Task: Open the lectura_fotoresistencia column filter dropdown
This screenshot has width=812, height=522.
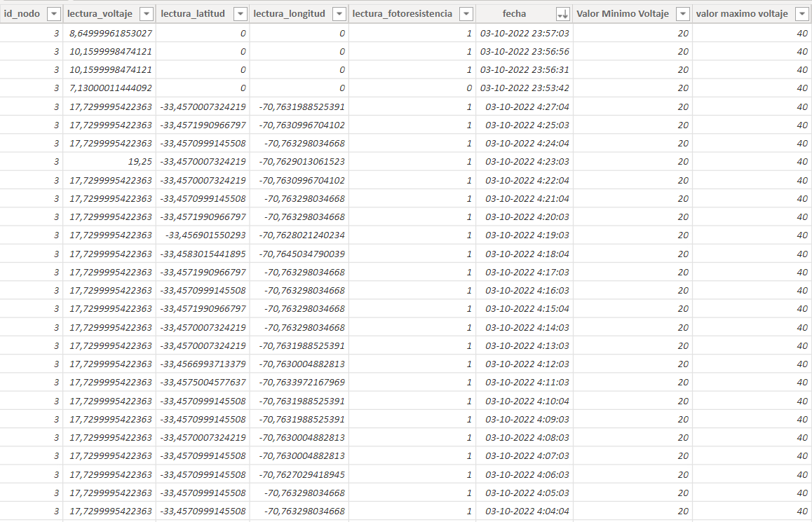Action: (466, 14)
